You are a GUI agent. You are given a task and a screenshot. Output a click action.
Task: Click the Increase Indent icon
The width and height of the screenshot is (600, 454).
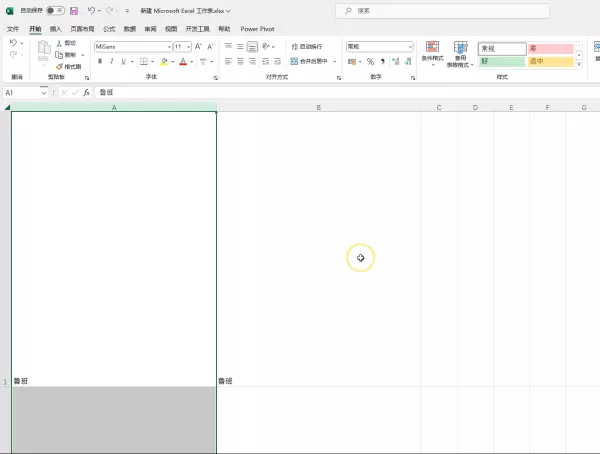[x=277, y=61]
